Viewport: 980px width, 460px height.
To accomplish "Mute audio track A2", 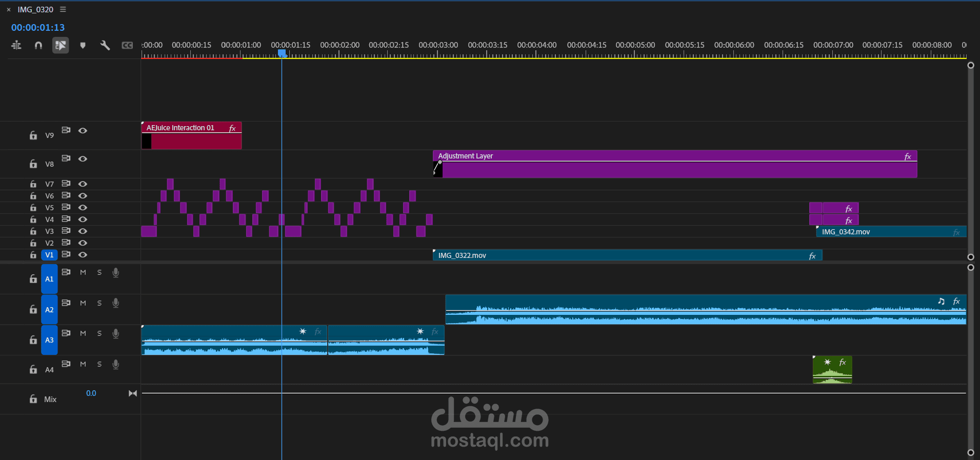I will [83, 303].
